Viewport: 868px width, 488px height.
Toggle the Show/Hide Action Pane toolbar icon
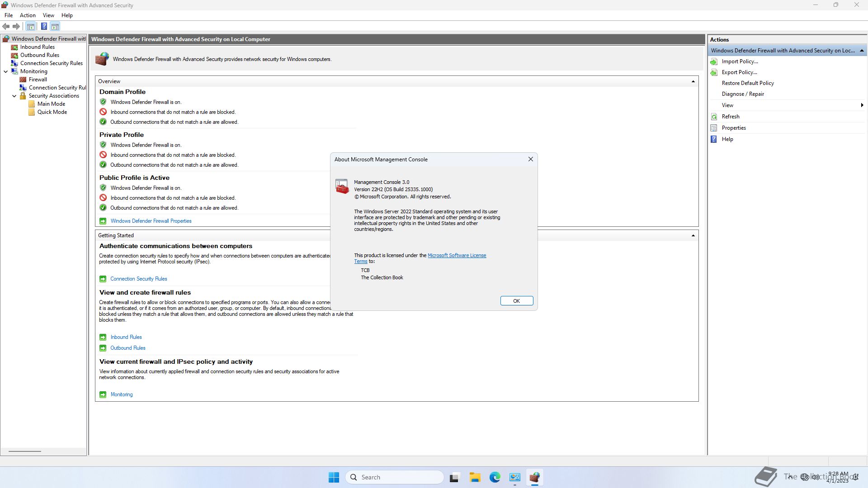[55, 26]
